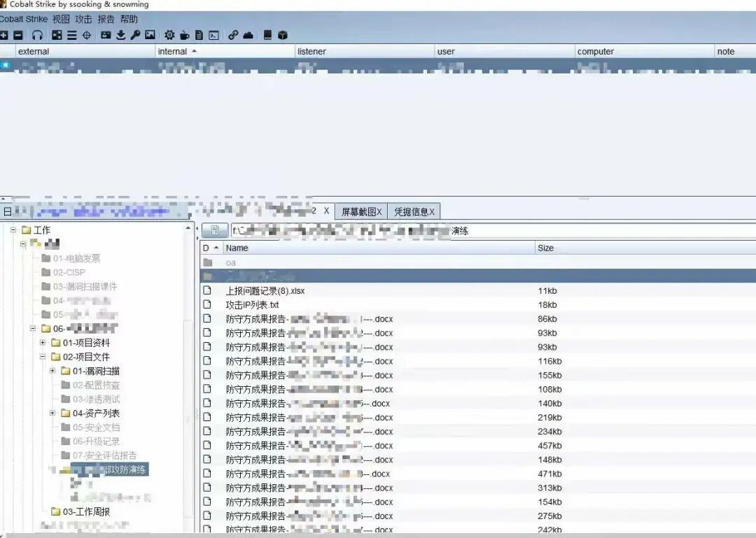Open help via the book icon
The image size is (756, 538).
267,35
